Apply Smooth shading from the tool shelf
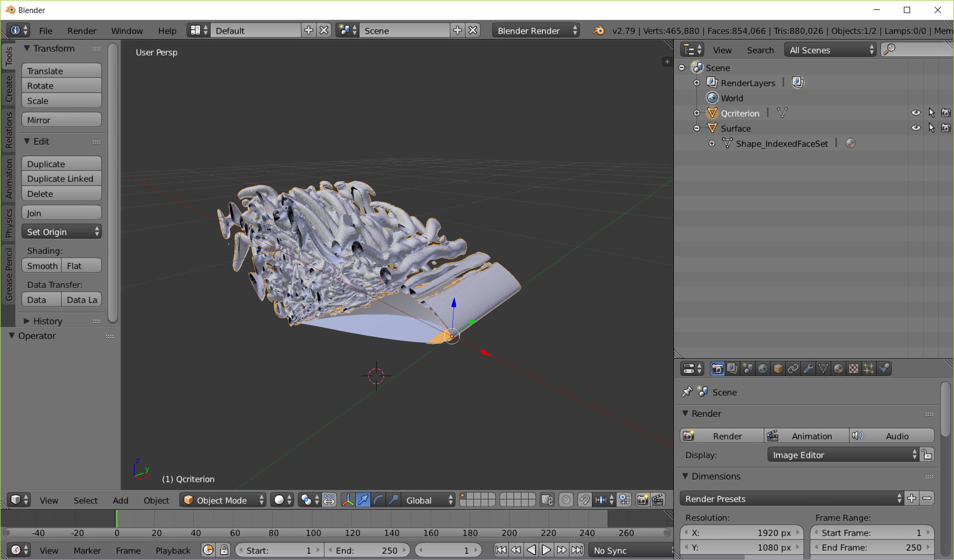 coord(41,265)
